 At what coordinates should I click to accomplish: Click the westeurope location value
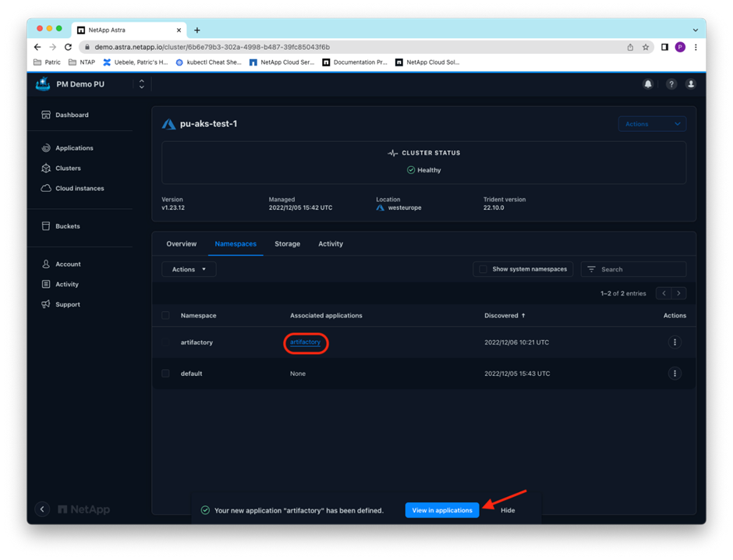point(405,207)
